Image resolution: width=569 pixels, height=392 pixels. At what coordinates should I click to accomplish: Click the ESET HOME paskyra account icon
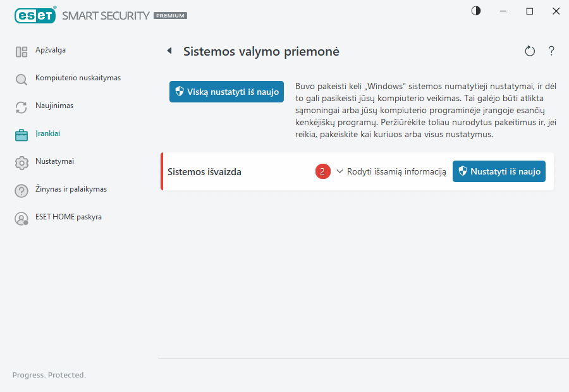pyautogui.click(x=21, y=218)
